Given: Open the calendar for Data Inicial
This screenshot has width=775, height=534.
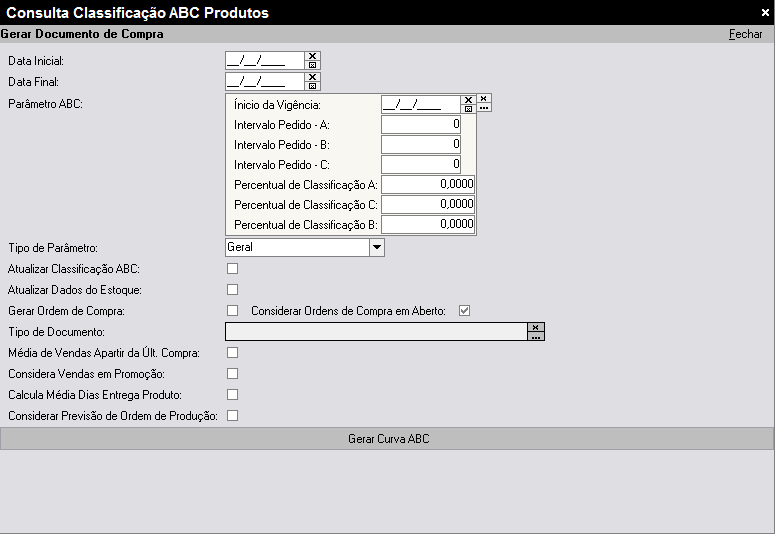Looking at the screenshot, I should click(x=312, y=65).
